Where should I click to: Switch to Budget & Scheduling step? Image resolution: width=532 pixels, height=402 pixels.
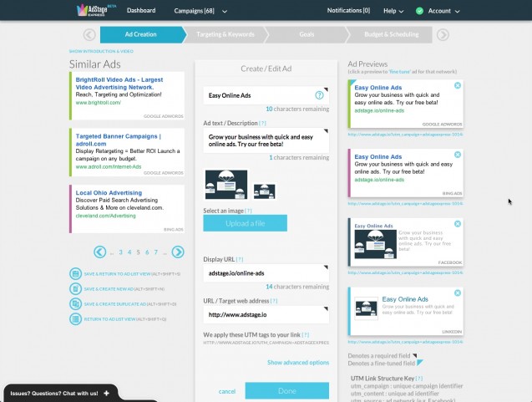[391, 34]
